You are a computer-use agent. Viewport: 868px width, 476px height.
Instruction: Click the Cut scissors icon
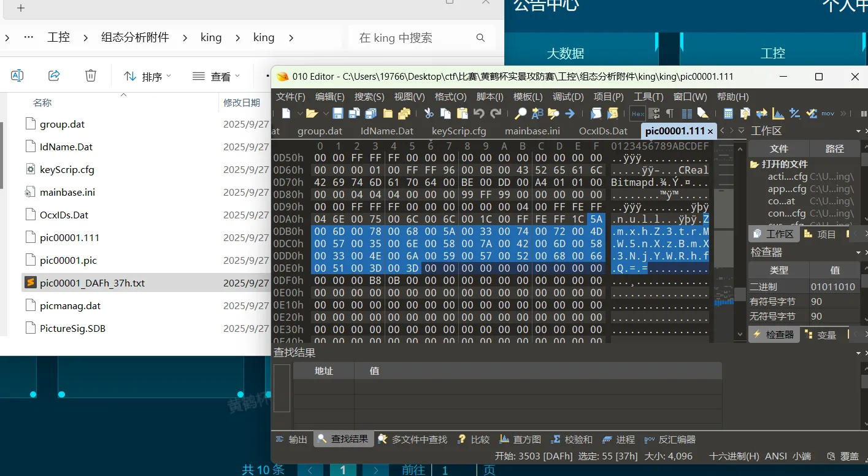(429, 113)
